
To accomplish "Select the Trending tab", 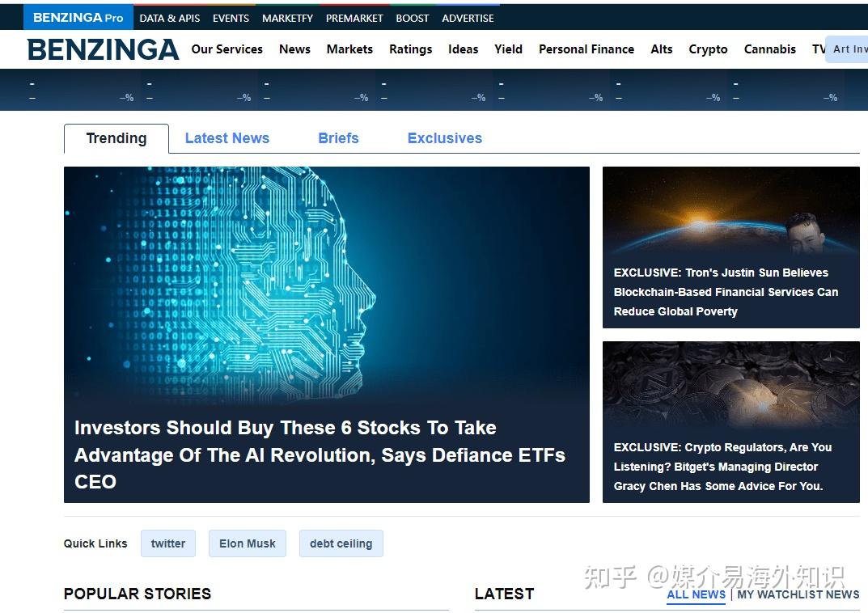I will point(116,137).
